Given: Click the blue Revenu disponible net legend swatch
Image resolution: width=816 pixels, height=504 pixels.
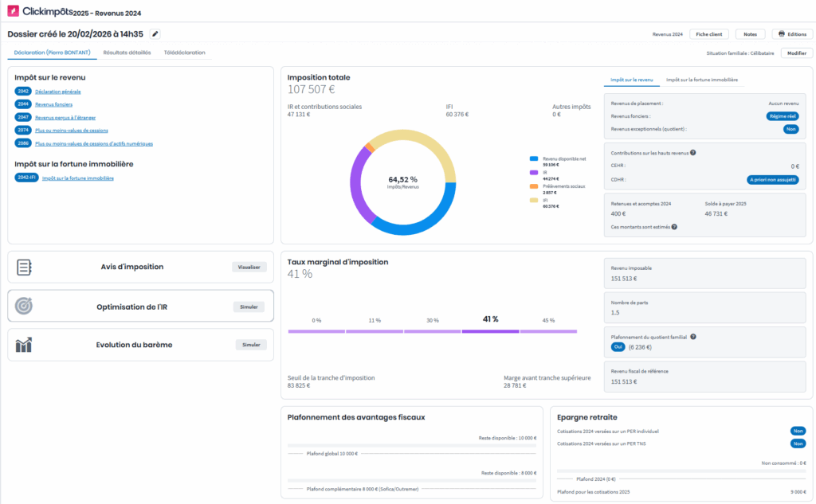Looking at the screenshot, I should 534,158.
